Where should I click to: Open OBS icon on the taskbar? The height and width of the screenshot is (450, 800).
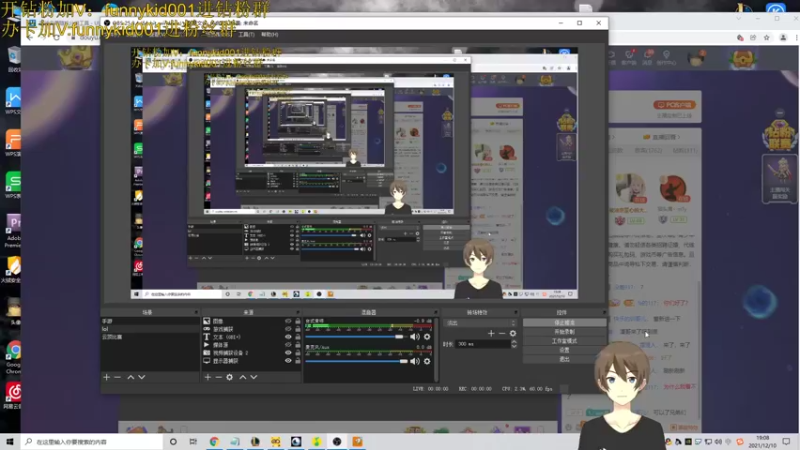tap(337, 442)
